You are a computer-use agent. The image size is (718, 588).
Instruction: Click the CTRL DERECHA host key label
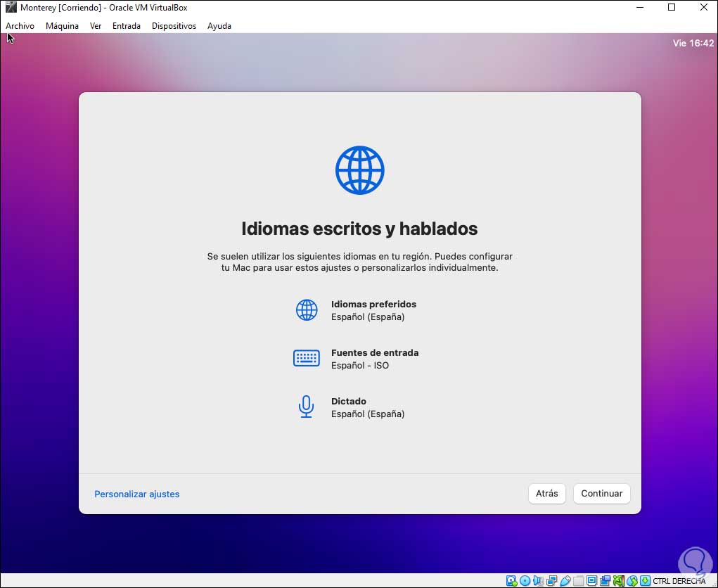pos(679,581)
